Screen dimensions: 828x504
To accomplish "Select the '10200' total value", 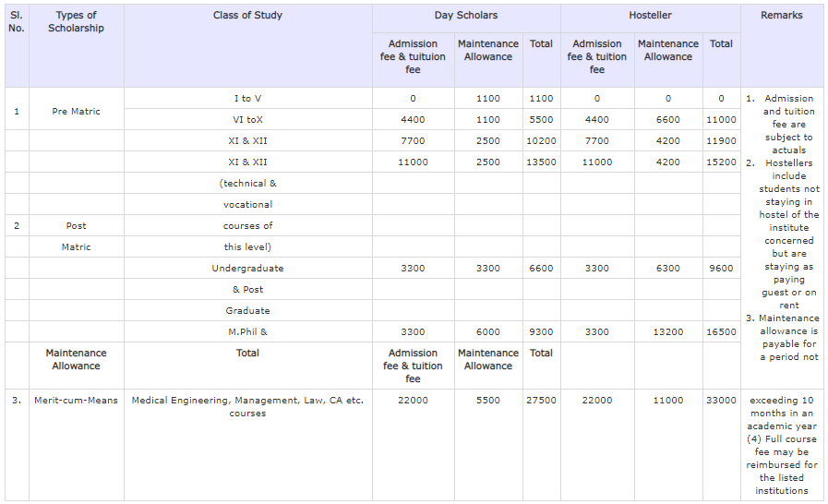I will [541, 141].
